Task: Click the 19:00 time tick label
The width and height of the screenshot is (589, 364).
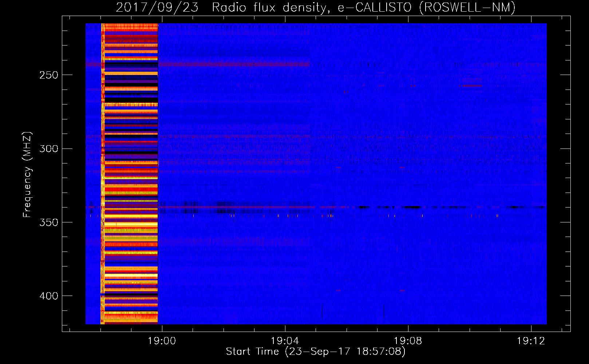Action: pos(162,341)
